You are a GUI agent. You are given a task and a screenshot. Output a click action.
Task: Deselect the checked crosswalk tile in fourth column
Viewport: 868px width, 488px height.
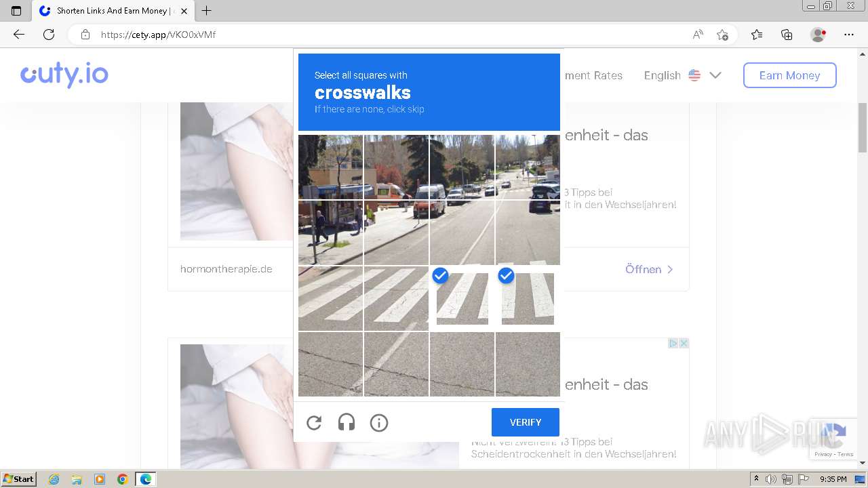(528, 298)
